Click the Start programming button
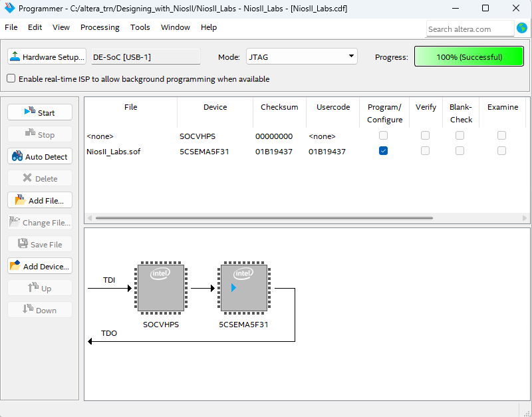The height and width of the screenshot is (417, 532). coord(40,112)
